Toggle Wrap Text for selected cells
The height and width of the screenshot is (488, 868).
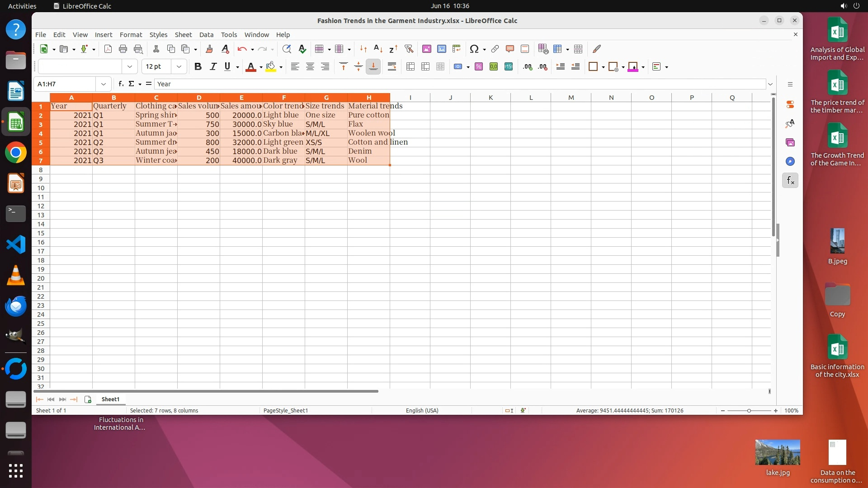pos(392,67)
